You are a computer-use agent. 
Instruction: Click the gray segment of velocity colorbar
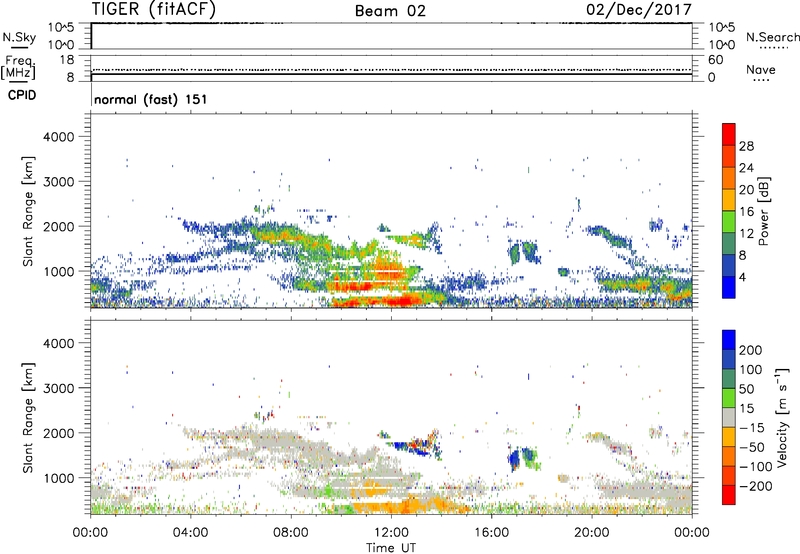tap(729, 417)
